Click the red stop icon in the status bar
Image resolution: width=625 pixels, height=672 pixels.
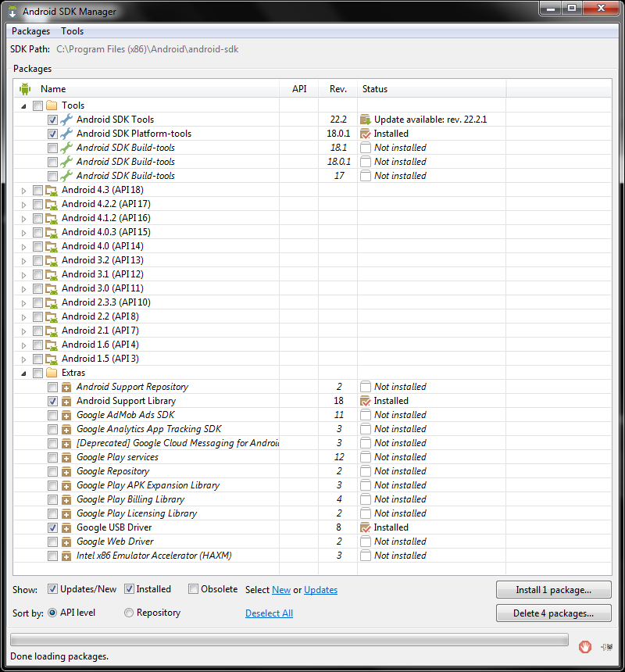point(585,647)
